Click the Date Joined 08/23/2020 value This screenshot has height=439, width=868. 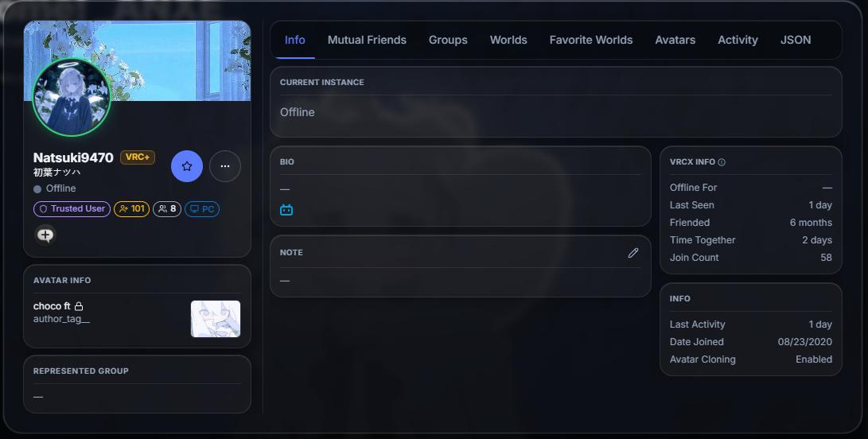point(805,342)
